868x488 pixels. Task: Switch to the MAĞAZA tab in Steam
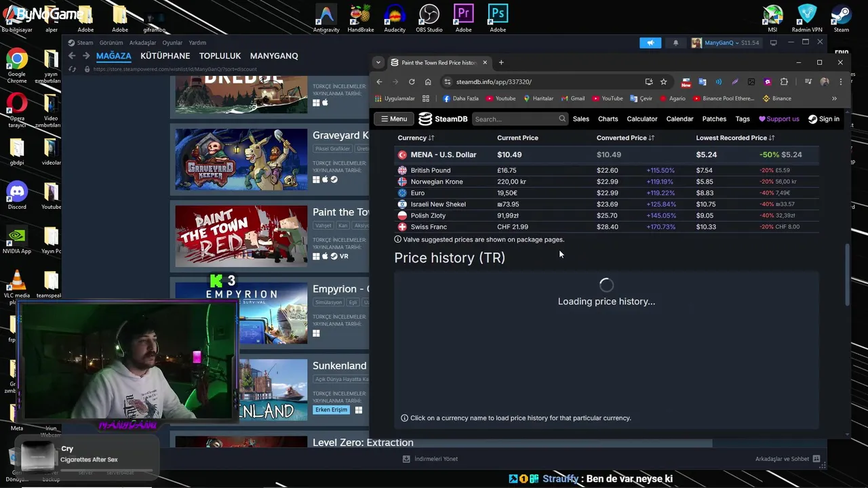[113, 56]
